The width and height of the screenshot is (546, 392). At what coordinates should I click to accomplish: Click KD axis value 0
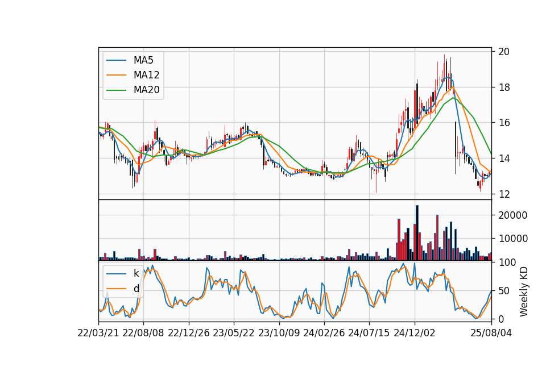tap(501, 319)
